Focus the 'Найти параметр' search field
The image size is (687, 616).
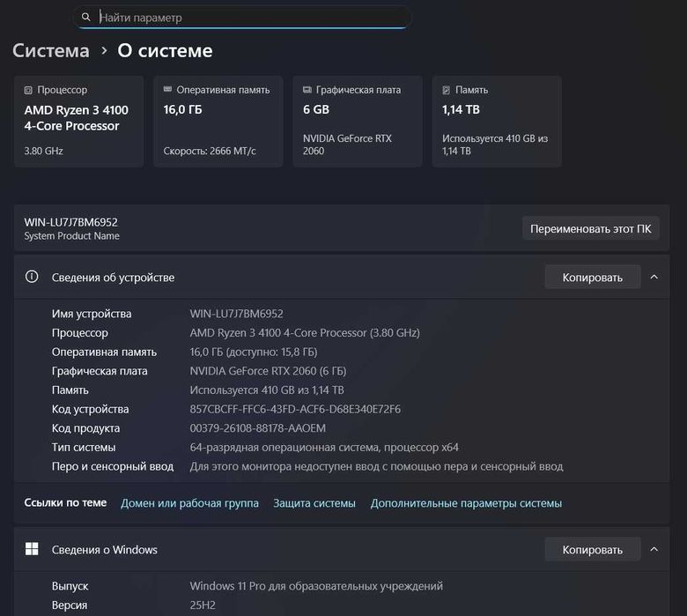coord(242,18)
